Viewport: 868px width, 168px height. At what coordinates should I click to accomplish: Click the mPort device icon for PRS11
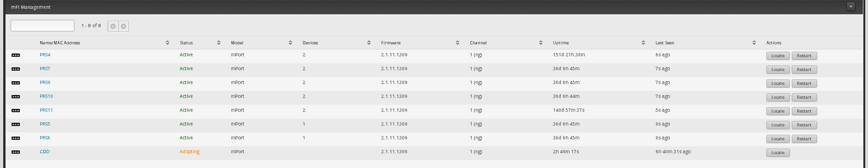(16, 111)
